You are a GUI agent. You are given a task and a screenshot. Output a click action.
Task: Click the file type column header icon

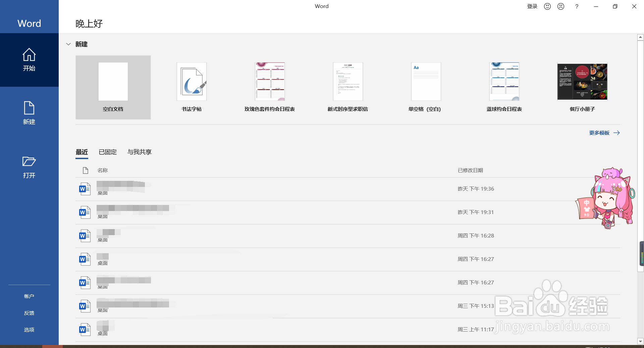click(86, 170)
